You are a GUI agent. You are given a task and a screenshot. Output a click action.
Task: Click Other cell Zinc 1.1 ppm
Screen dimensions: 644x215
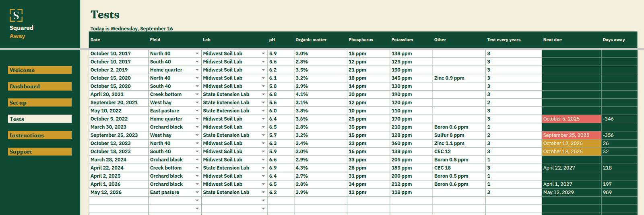point(459,143)
